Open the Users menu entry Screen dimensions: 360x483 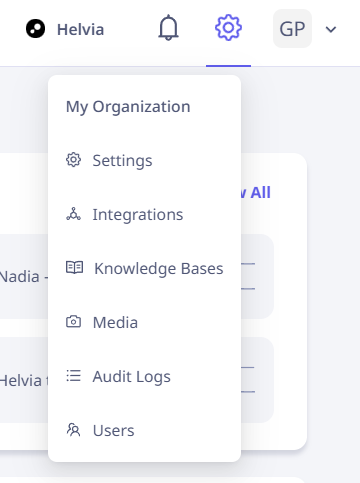[144, 430]
